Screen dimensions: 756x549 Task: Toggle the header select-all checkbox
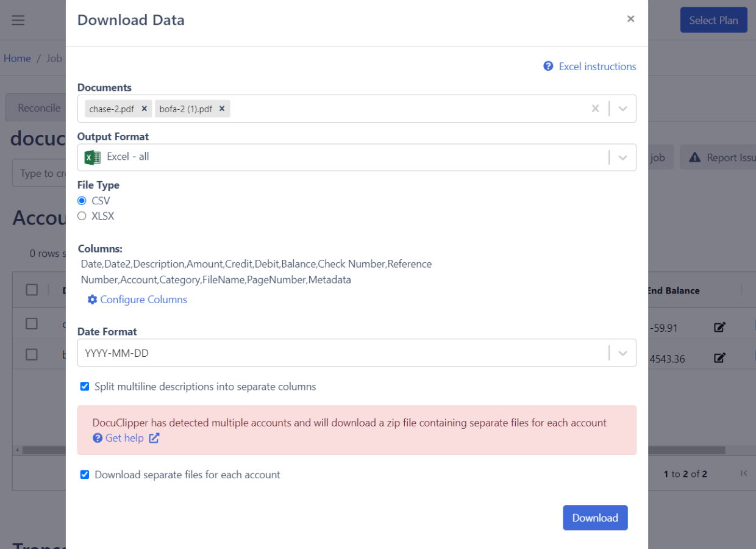(x=32, y=290)
